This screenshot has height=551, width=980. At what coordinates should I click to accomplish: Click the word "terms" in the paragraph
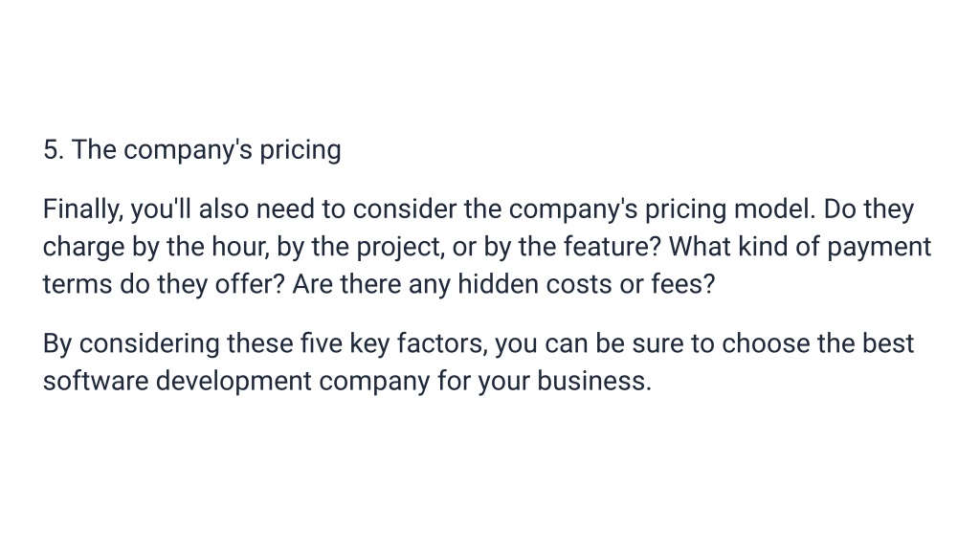[x=78, y=284]
